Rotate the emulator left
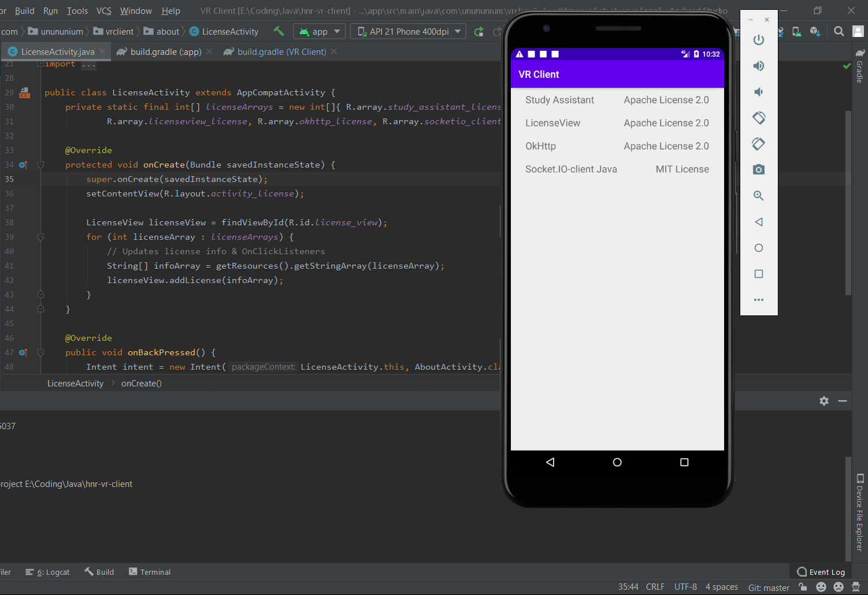Image resolution: width=868 pixels, height=595 pixels. (759, 118)
